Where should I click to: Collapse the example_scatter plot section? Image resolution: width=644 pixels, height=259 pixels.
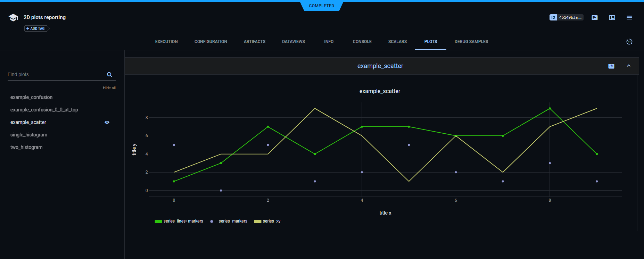coord(628,66)
